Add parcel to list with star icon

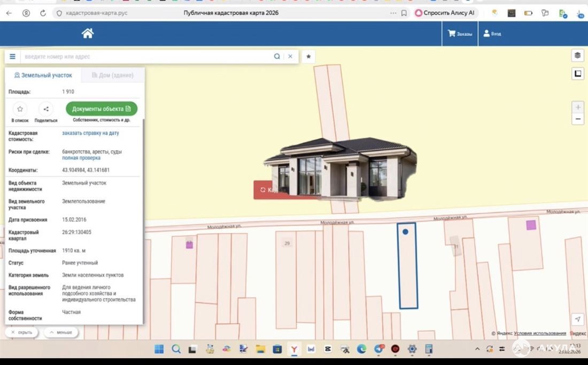[20, 109]
